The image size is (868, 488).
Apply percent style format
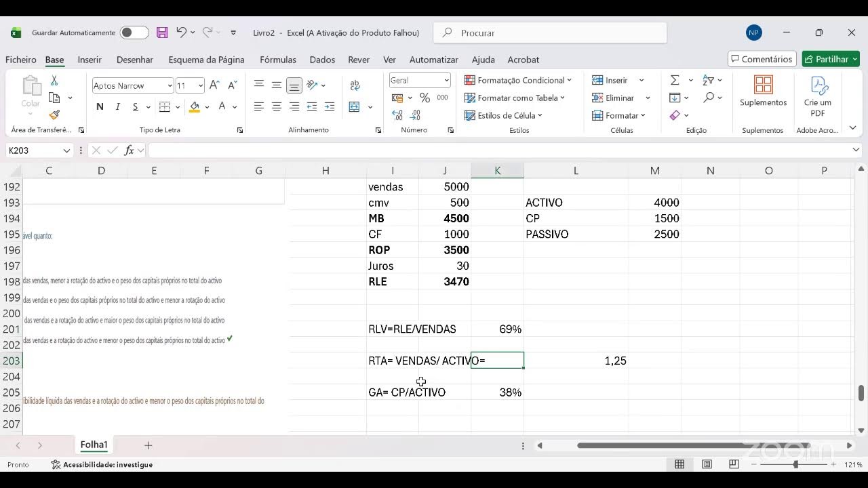pos(425,98)
